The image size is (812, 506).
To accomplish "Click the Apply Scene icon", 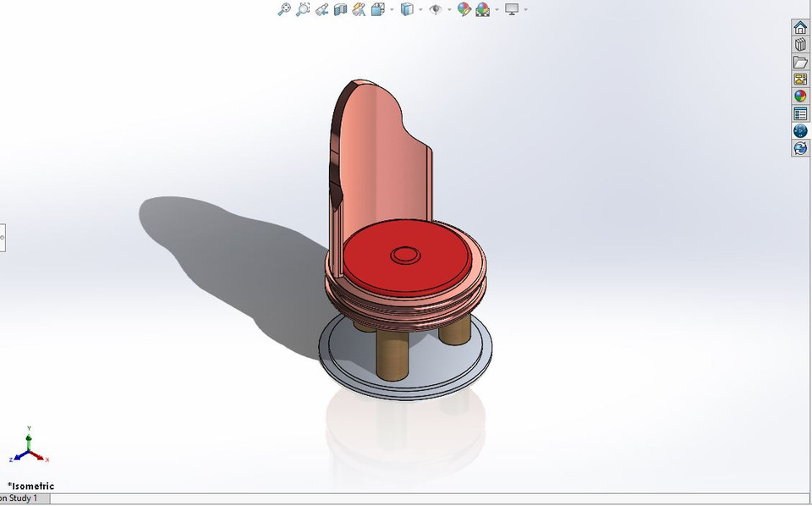I will click(481, 9).
